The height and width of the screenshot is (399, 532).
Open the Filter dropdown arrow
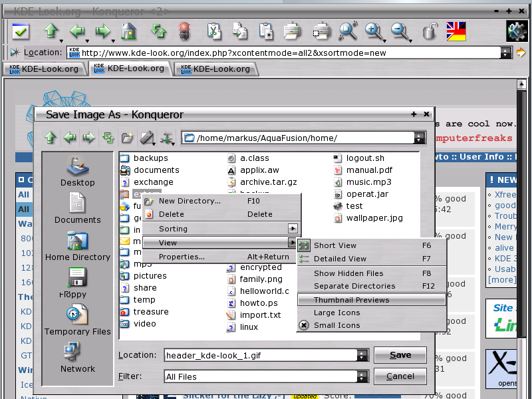[x=362, y=376]
